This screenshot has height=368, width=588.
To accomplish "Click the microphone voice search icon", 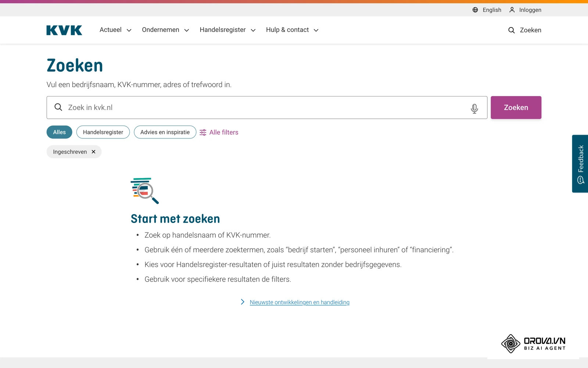I will (x=474, y=108).
